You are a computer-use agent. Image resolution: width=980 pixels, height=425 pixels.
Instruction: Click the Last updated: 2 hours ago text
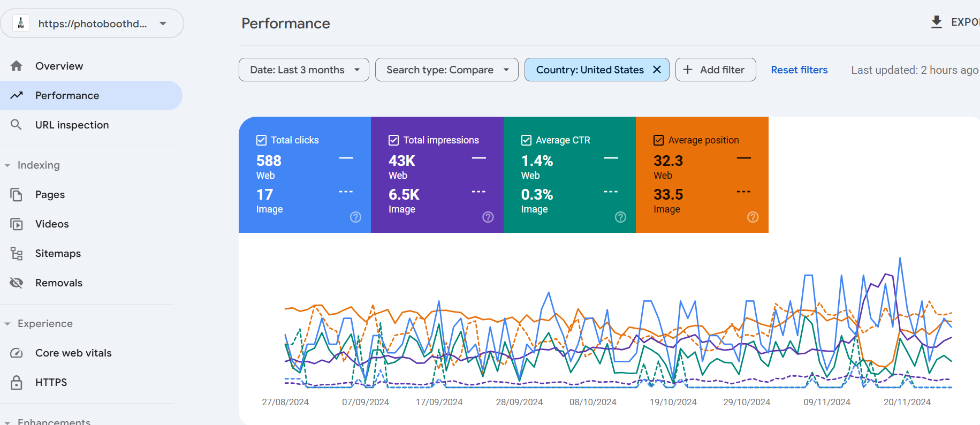915,70
